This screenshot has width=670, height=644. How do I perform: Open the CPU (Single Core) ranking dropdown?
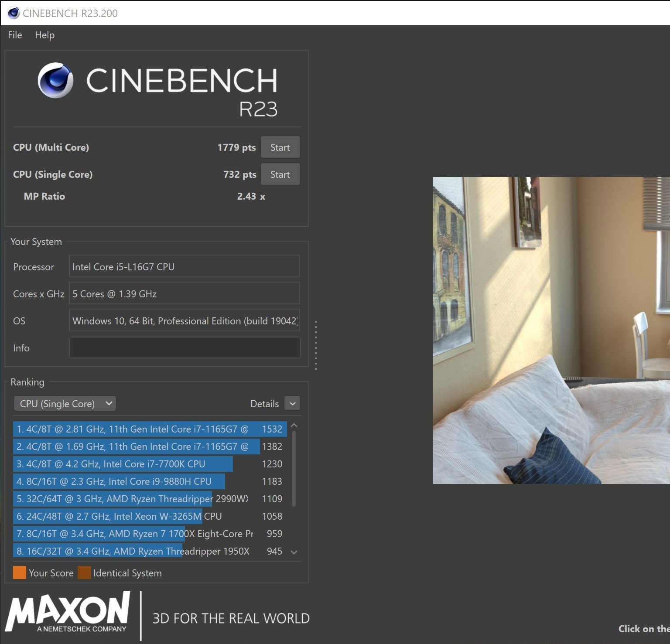click(65, 404)
